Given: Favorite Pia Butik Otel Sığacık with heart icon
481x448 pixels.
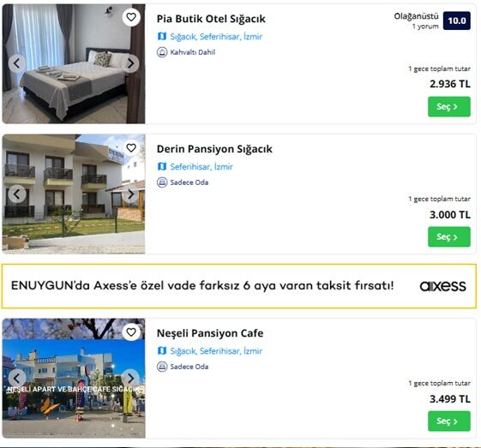Looking at the screenshot, I should tap(131, 17).
